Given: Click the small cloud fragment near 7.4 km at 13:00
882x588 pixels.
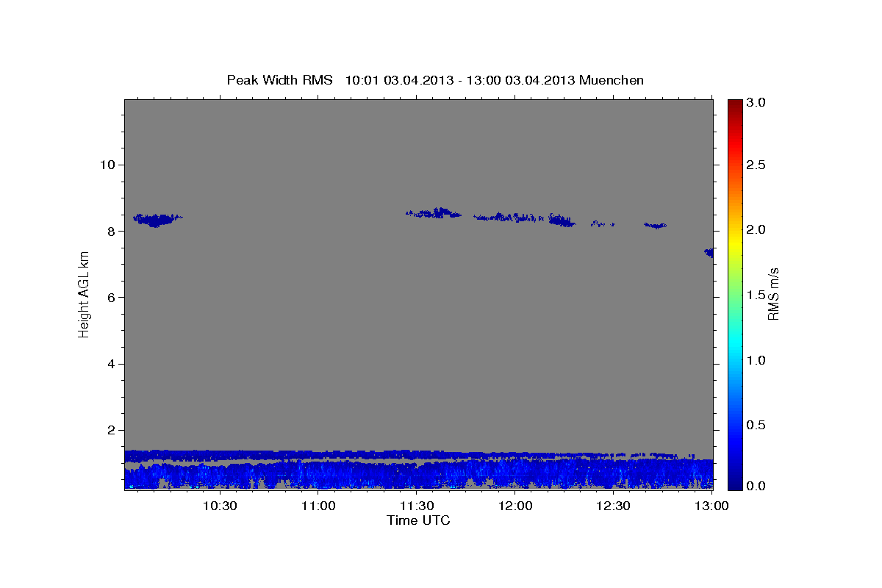Looking at the screenshot, I should (x=709, y=252).
